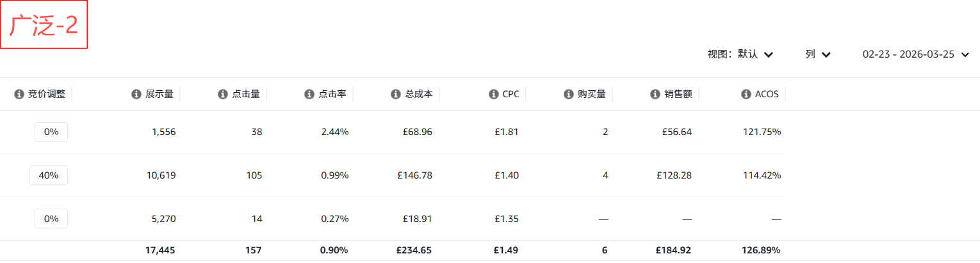Click info icon beside 购买量 header
Viewport: 980px width, 263px height.
569,94
